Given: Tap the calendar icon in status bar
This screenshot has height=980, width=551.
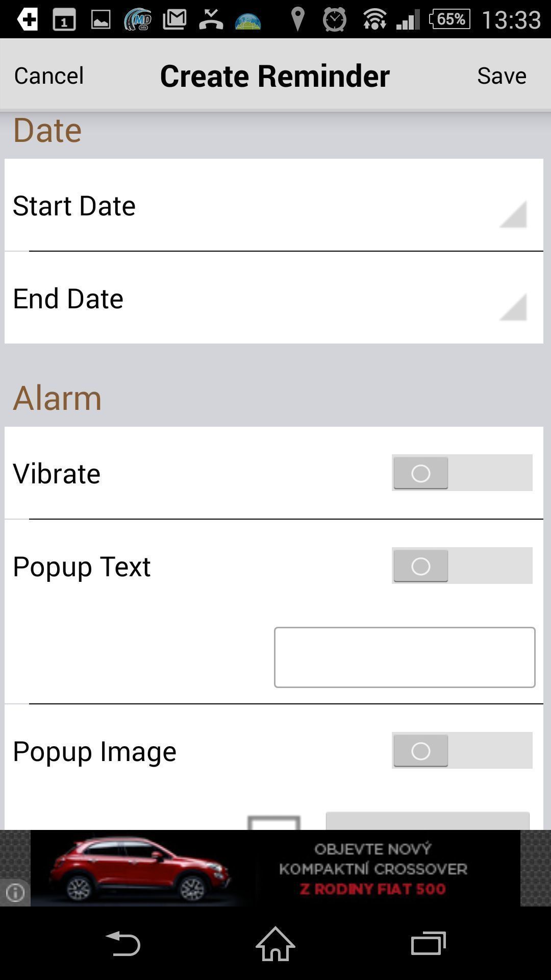Looking at the screenshot, I should 65,20.
